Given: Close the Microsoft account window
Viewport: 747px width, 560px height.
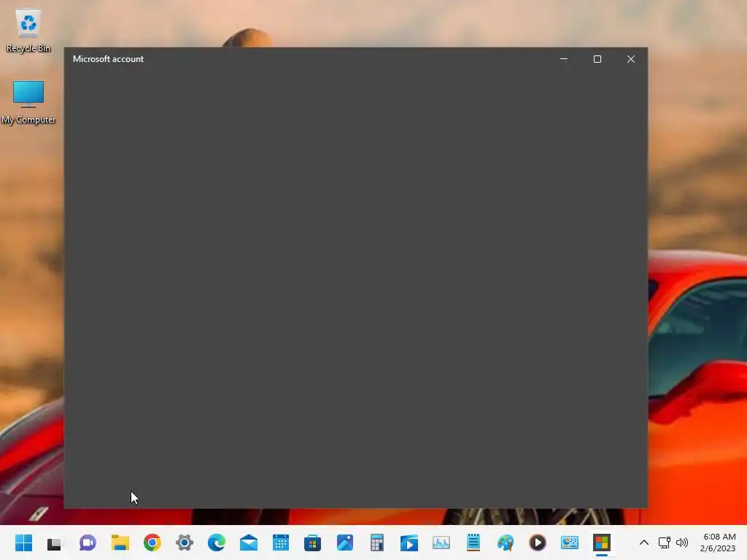Looking at the screenshot, I should [x=631, y=59].
